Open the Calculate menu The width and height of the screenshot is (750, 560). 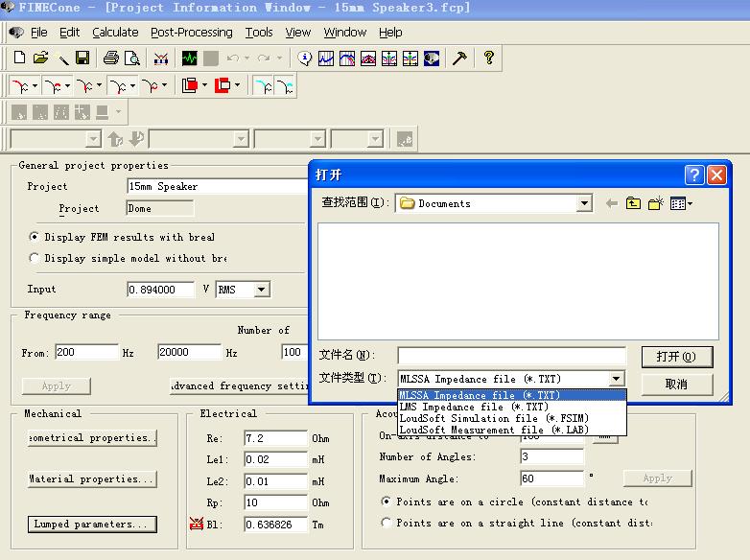115,32
